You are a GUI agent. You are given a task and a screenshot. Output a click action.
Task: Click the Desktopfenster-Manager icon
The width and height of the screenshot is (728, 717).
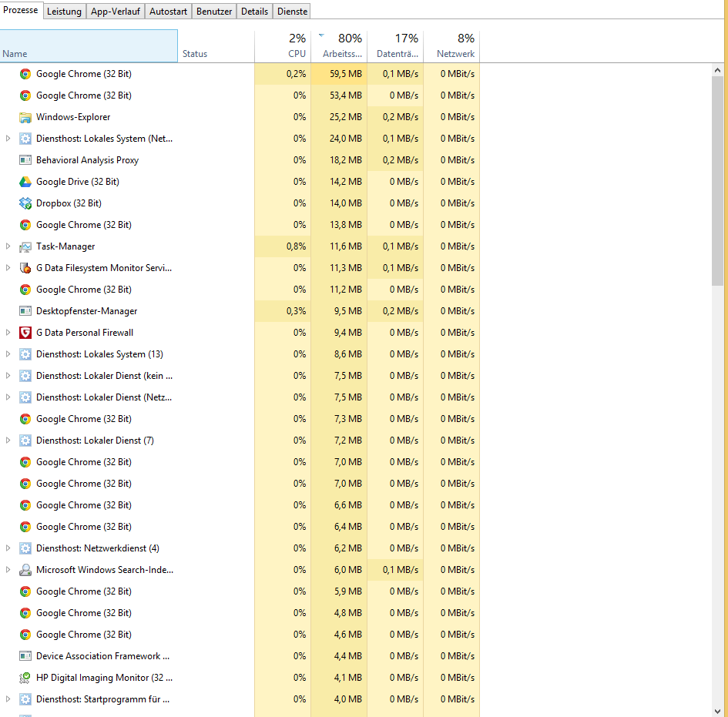[25, 311]
